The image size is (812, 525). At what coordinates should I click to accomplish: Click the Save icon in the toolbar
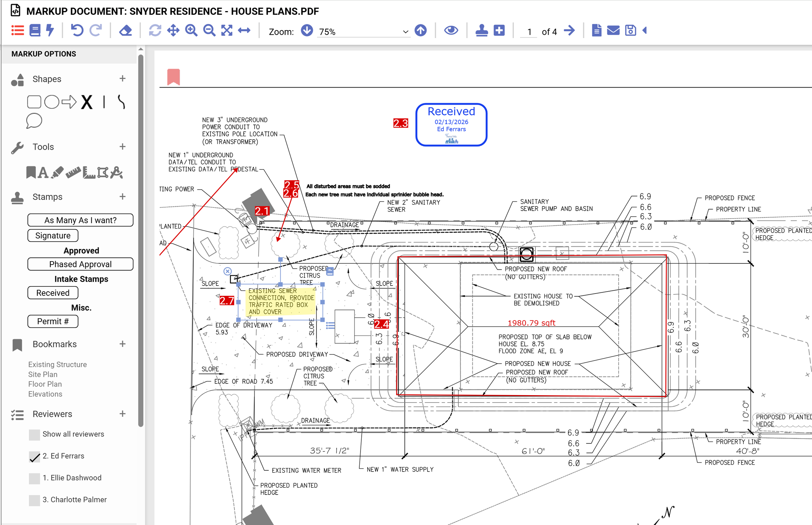pos(630,30)
